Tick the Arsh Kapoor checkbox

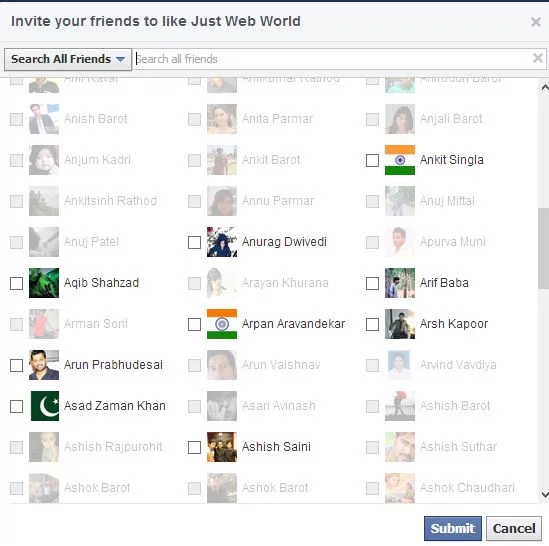[x=372, y=324]
